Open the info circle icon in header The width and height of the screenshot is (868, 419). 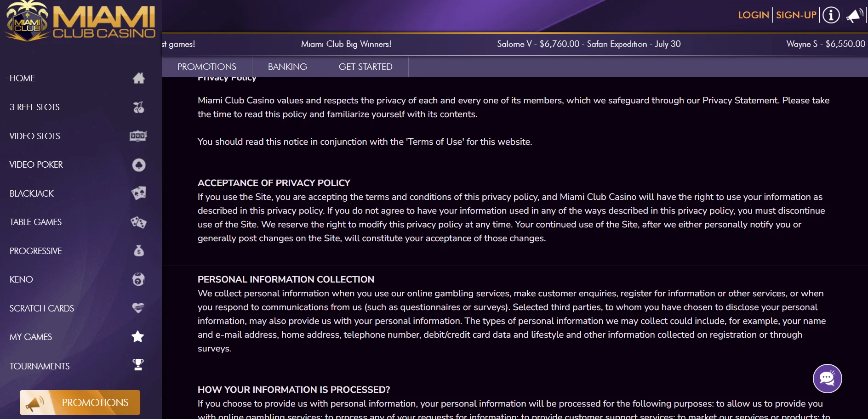click(x=831, y=15)
